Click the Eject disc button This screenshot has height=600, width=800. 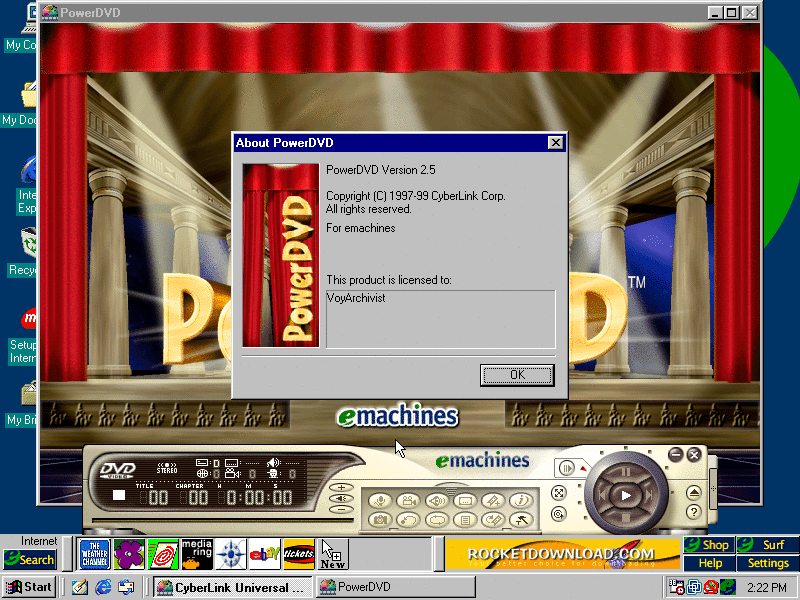[x=694, y=492]
